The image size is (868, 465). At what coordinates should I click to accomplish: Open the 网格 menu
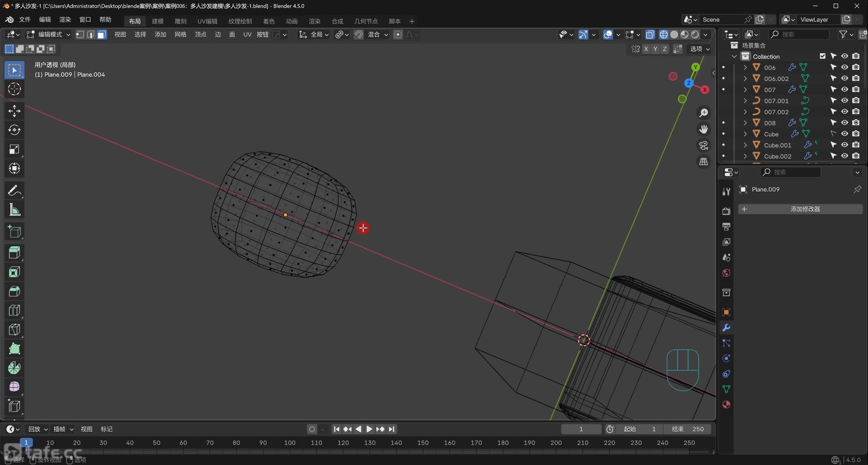coord(180,35)
